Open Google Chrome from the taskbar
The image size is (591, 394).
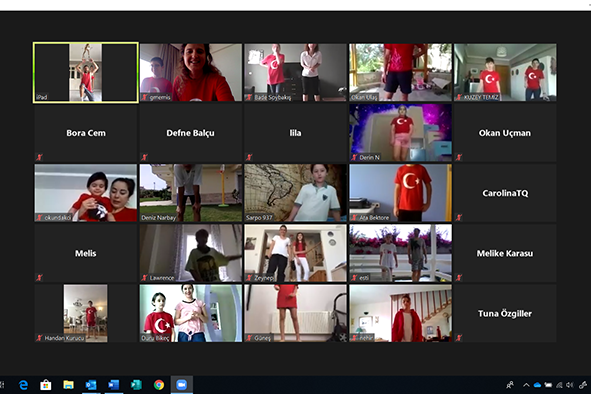coord(159,385)
